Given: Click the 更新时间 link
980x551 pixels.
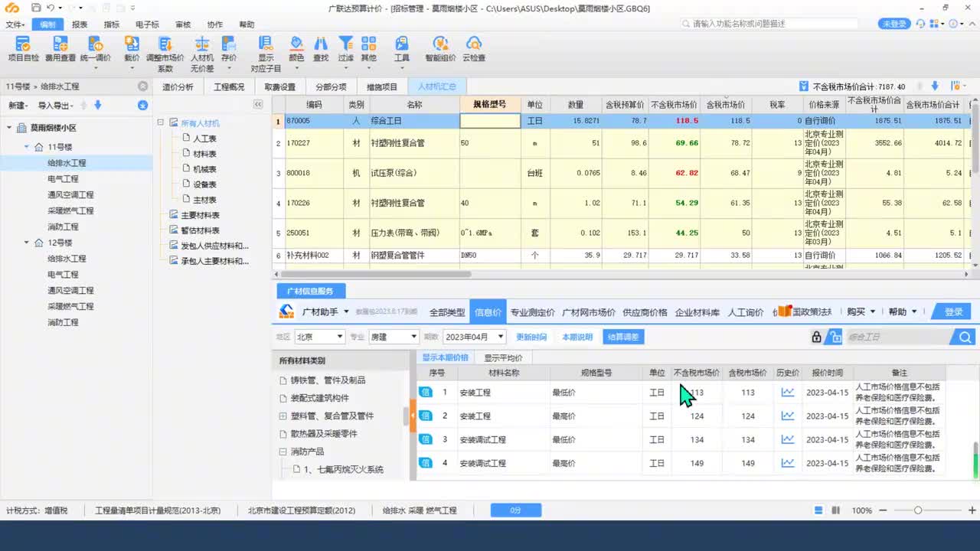Looking at the screenshot, I should 531,337.
